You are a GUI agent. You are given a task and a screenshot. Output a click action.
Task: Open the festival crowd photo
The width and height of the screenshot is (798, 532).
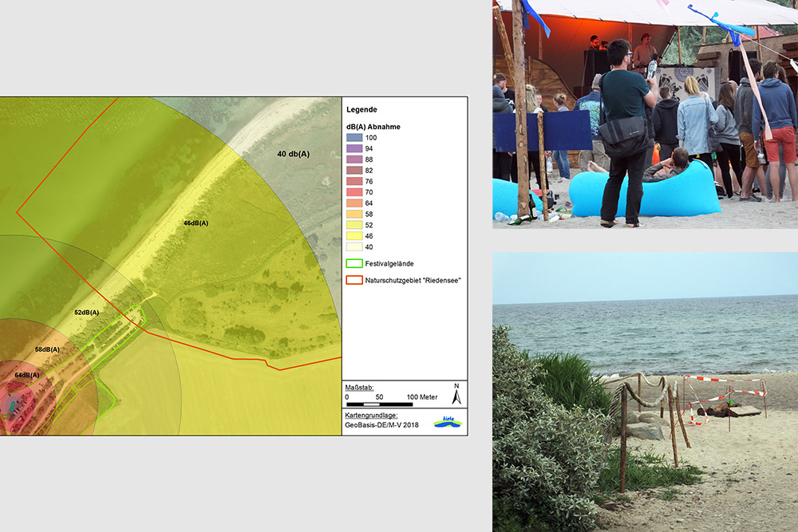(x=646, y=114)
